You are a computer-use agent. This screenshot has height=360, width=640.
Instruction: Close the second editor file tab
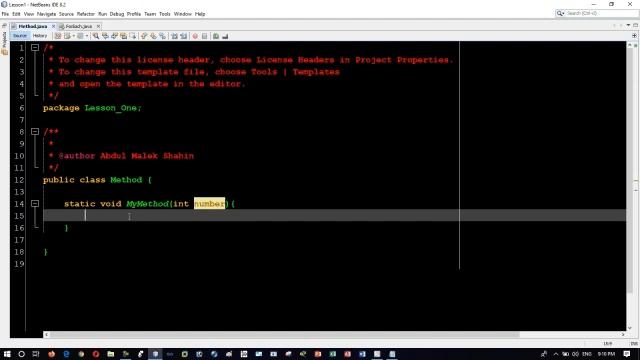click(98, 26)
